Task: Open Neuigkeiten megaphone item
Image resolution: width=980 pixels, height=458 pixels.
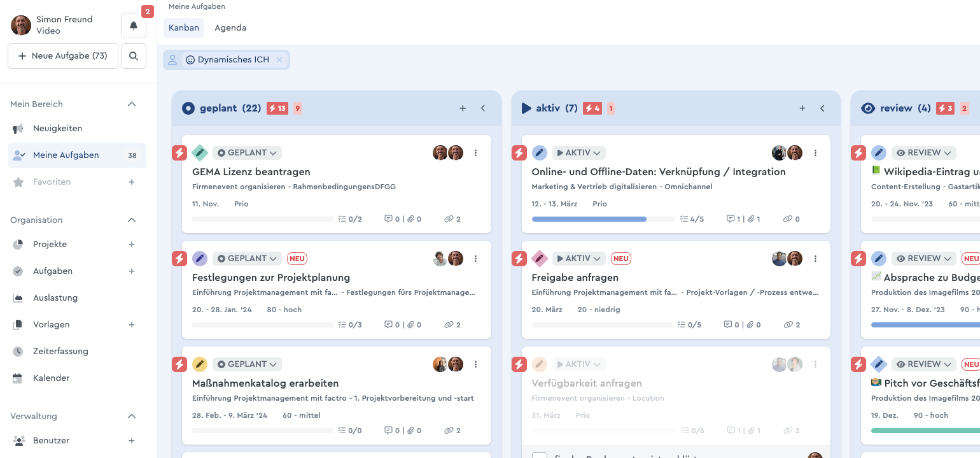Action: coord(58,129)
